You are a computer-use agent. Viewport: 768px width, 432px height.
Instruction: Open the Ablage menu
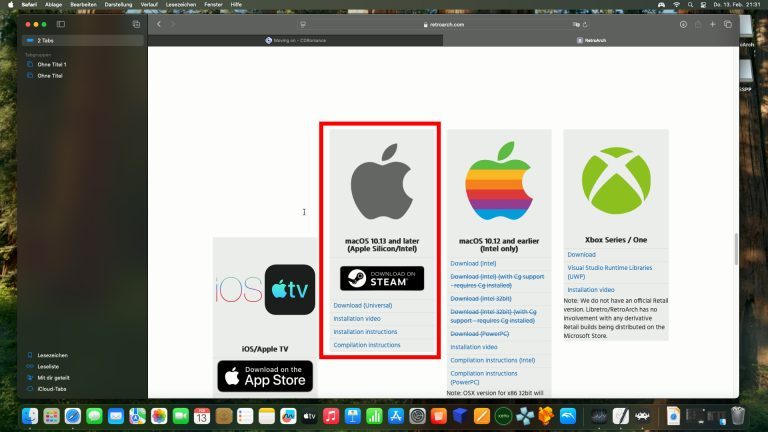(53, 4)
